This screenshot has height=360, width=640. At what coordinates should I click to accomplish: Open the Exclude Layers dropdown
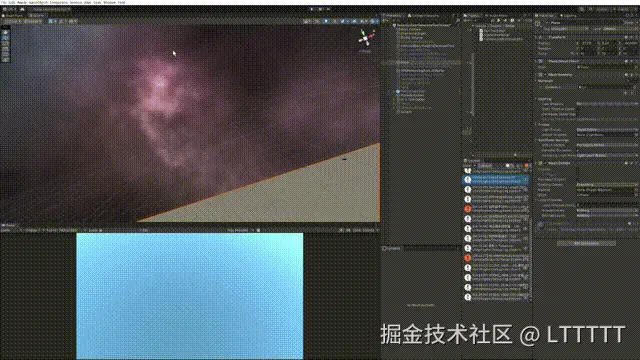(607, 216)
